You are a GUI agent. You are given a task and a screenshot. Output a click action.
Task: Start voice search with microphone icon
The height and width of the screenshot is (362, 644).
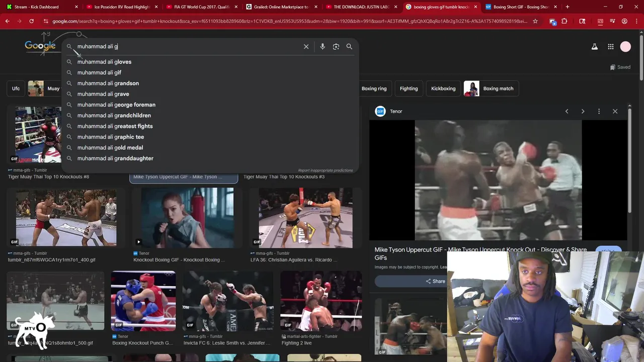[x=323, y=46]
